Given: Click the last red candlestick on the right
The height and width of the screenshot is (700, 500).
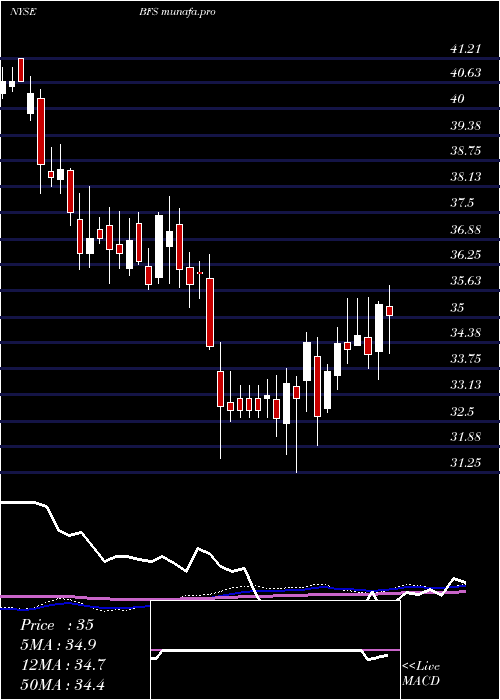Looking at the screenshot, I should (x=389, y=311).
